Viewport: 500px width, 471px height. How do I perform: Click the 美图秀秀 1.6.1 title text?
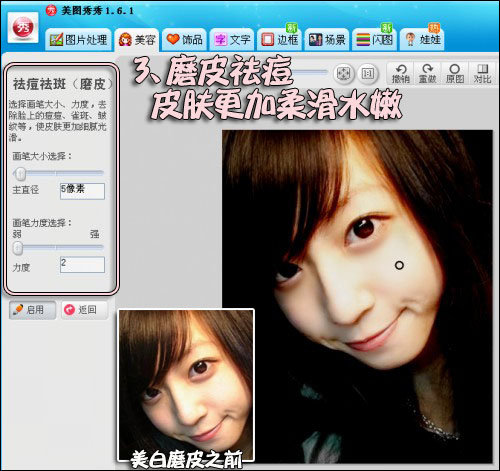point(97,11)
